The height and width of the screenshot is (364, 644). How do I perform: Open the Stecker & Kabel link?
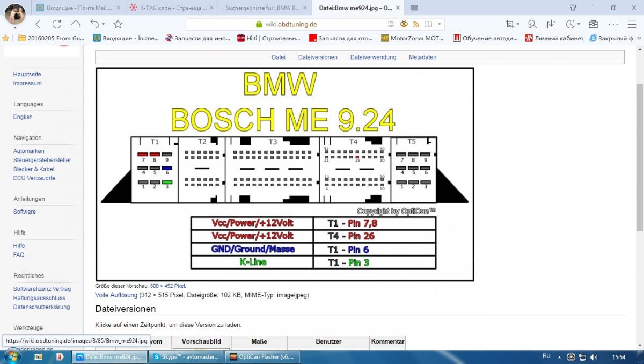click(x=34, y=169)
